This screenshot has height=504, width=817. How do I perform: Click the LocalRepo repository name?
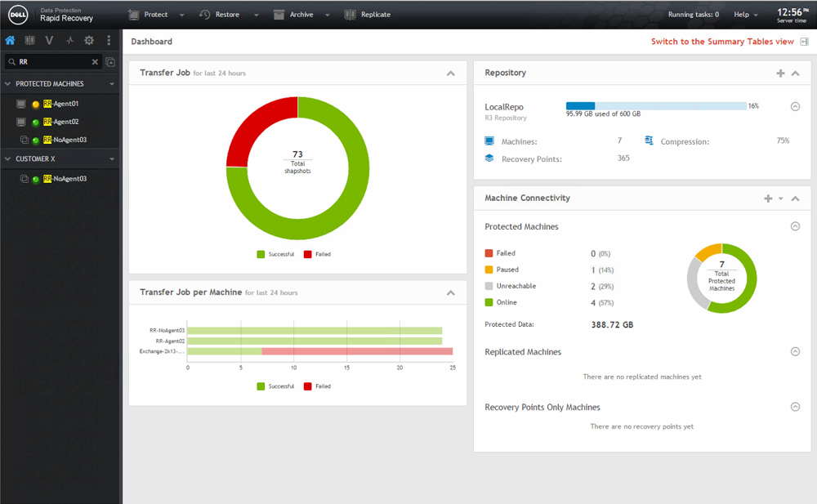click(504, 107)
